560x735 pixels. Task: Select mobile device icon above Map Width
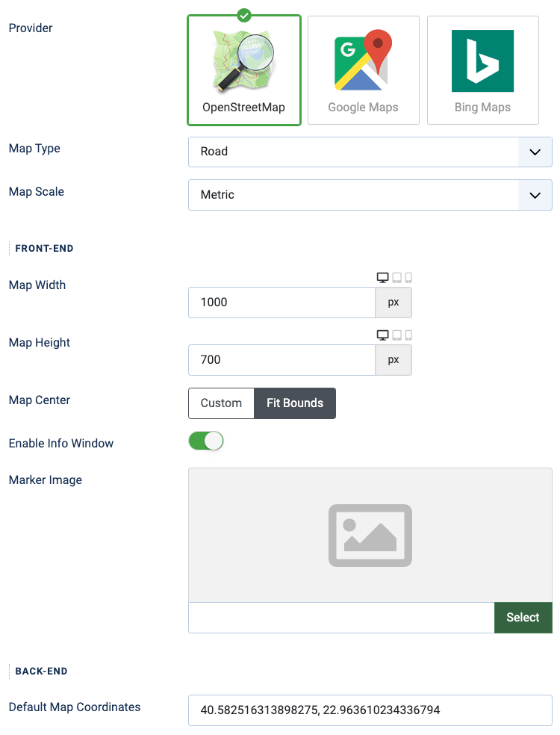(x=408, y=278)
